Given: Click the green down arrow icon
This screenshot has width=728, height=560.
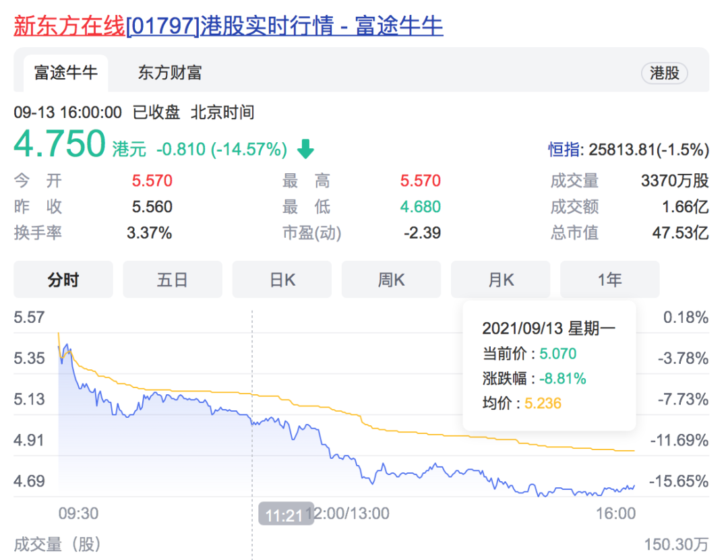Looking at the screenshot, I should [305, 149].
